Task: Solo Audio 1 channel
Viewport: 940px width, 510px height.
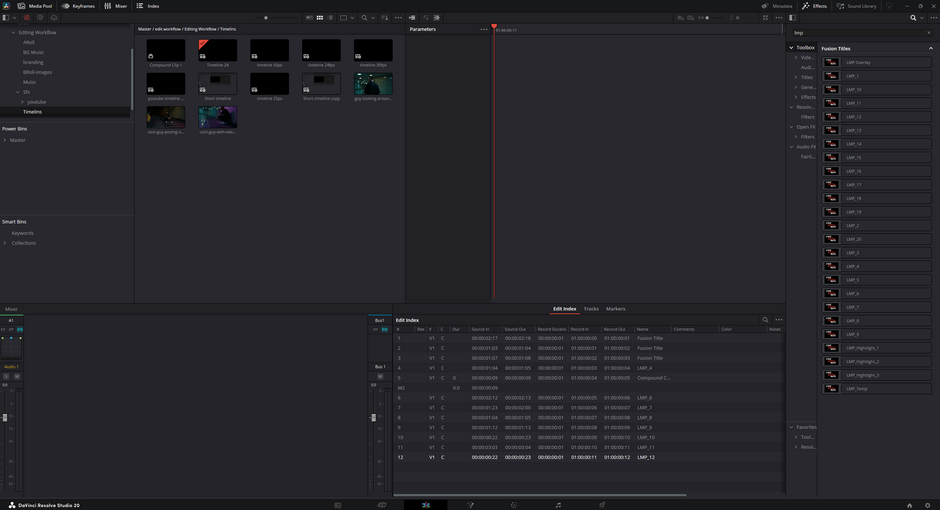Action: pos(6,376)
